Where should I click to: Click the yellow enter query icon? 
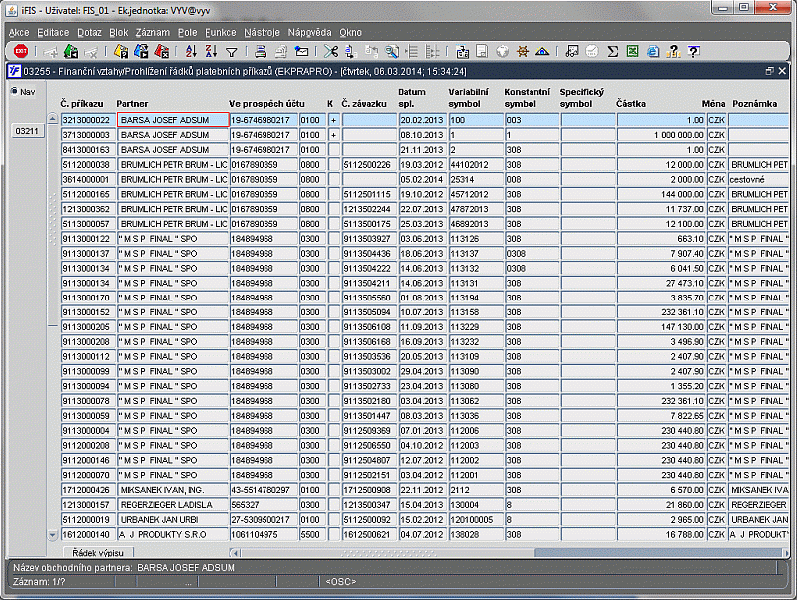[121, 51]
